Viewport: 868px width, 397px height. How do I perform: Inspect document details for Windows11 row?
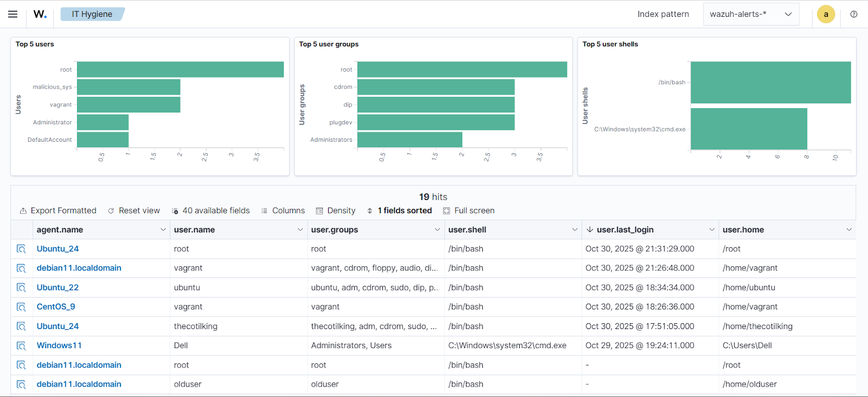[21, 345]
